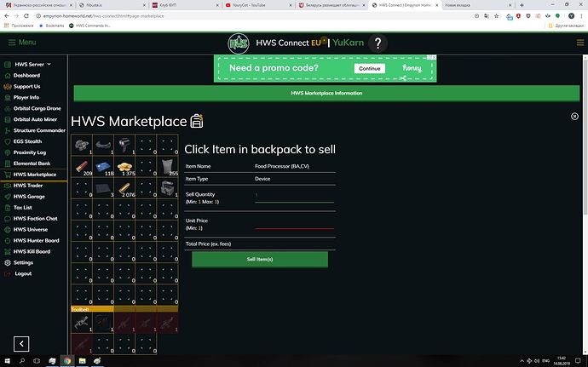588x367 pixels.
Task: Open HWS Hunter Board
Action: coord(36,241)
